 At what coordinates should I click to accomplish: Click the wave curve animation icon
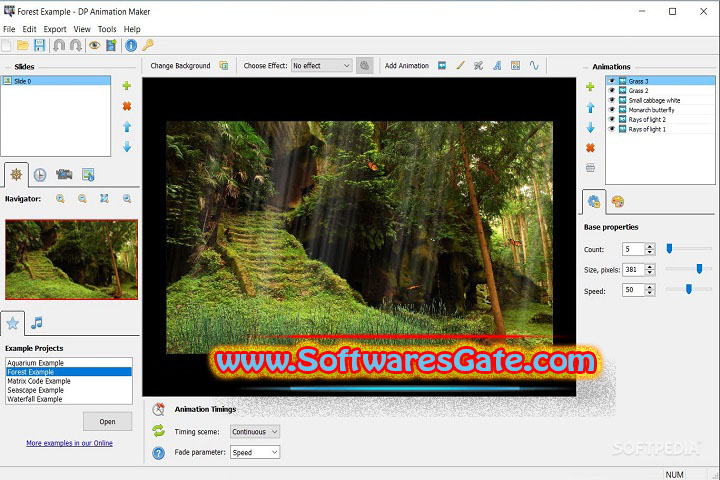534,66
